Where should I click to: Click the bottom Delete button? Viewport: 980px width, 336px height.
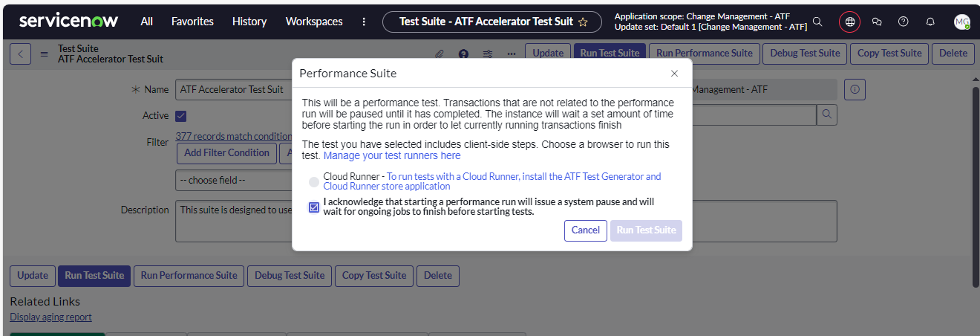[438, 276]
